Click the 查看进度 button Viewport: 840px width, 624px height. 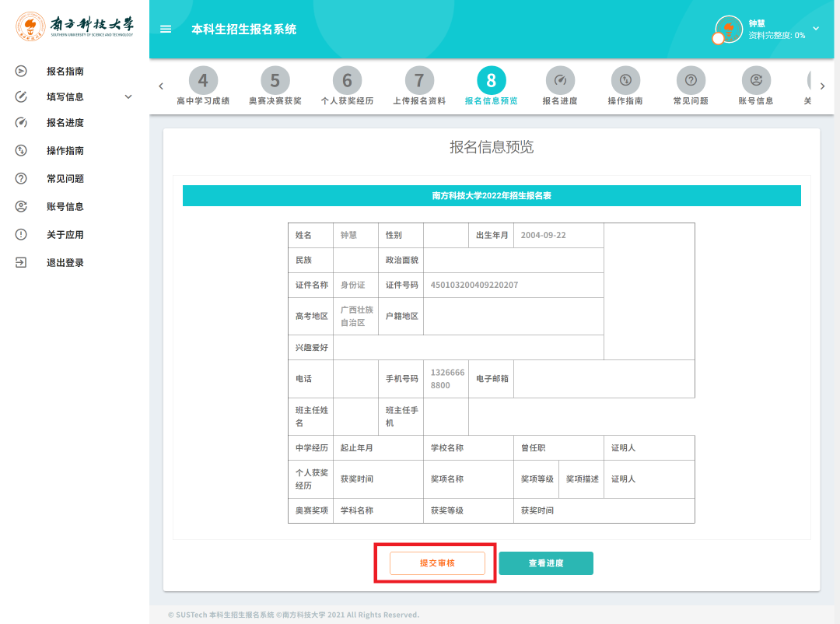(x=546, y=563)
